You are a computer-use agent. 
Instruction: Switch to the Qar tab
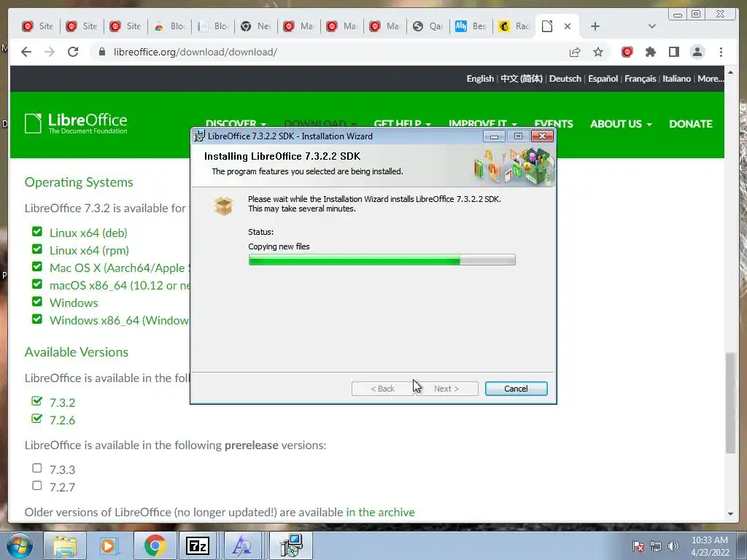427,26
